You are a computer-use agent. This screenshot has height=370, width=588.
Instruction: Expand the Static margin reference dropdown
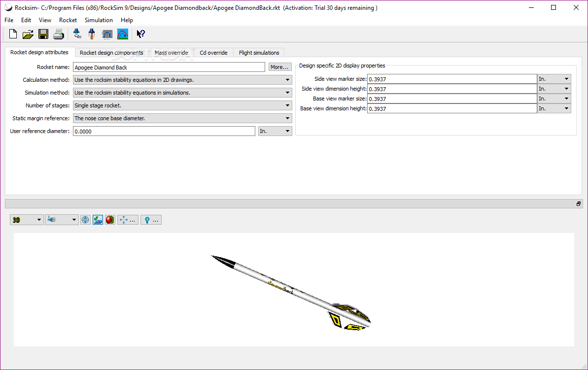182,118
